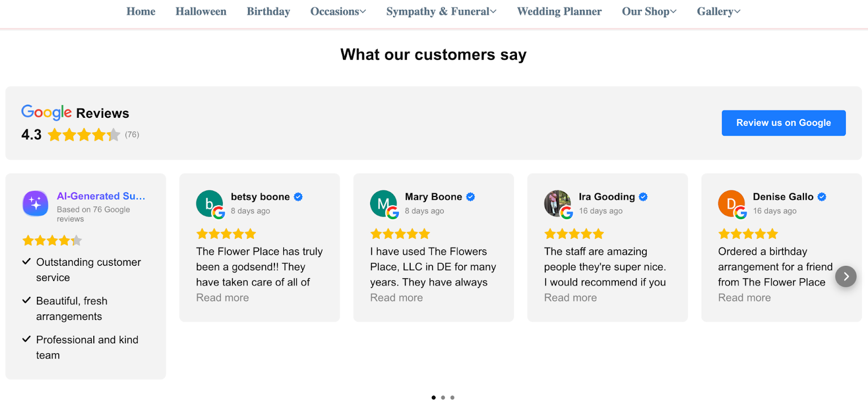This screenshot has height=415, width=868.
Task: Click the name betsy boone
Action: click(x=260, y=197)
